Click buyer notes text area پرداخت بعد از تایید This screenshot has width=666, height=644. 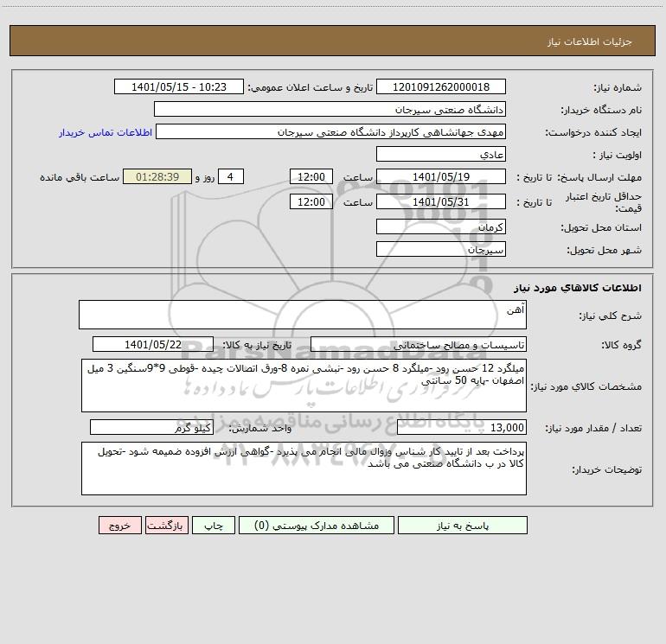point(304,469)
